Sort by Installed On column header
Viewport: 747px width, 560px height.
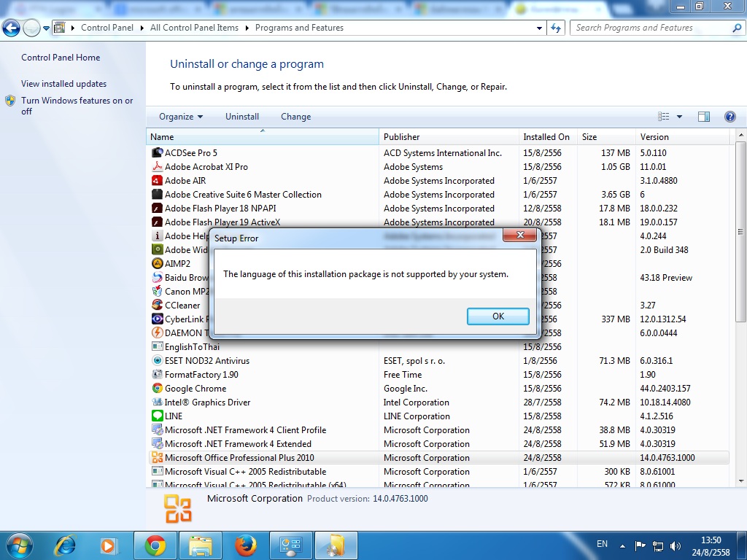tap(549, 136)
